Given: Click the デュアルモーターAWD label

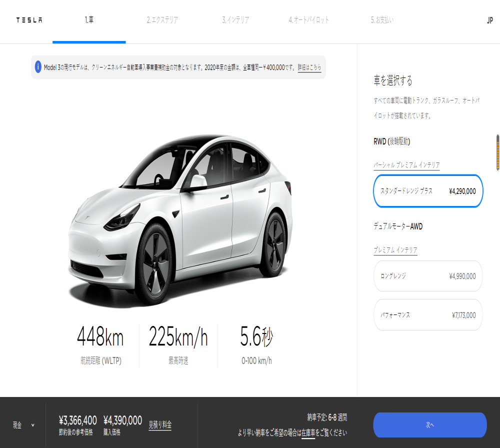Looking at the screenshot, I should pyautogui.click(x=398, y=226).
